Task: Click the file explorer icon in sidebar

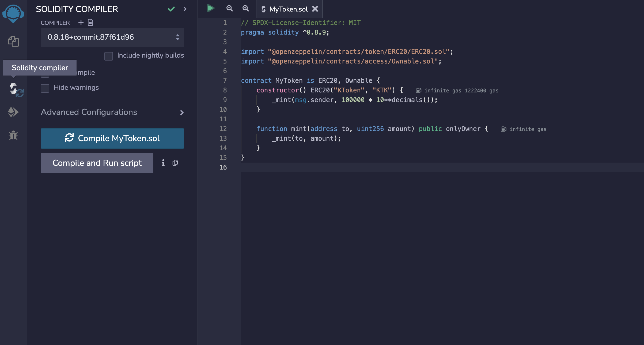Action: click(13, 41)
